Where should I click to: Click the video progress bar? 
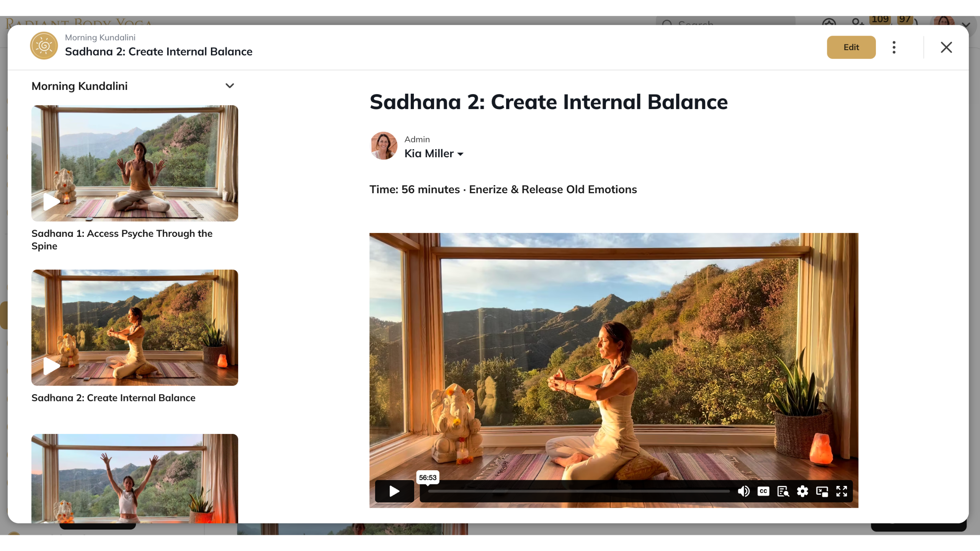click(x=578, y=491)
